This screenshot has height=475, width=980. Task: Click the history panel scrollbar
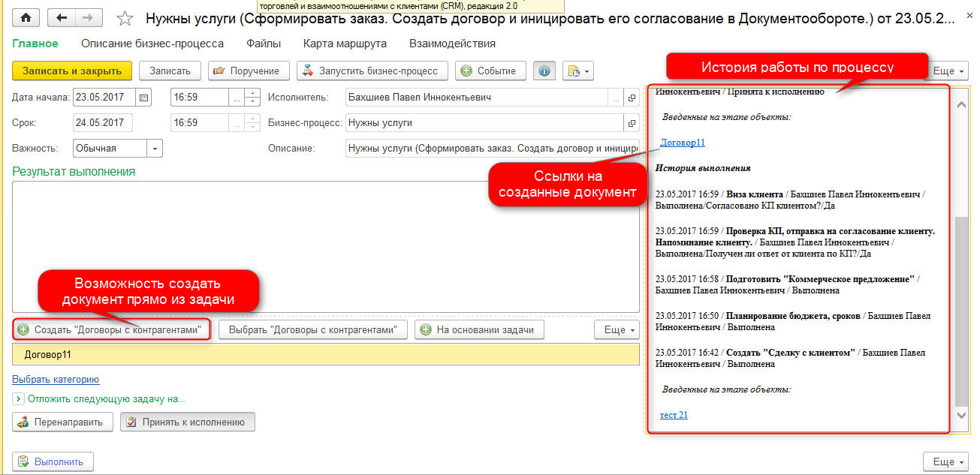point(960,300)
